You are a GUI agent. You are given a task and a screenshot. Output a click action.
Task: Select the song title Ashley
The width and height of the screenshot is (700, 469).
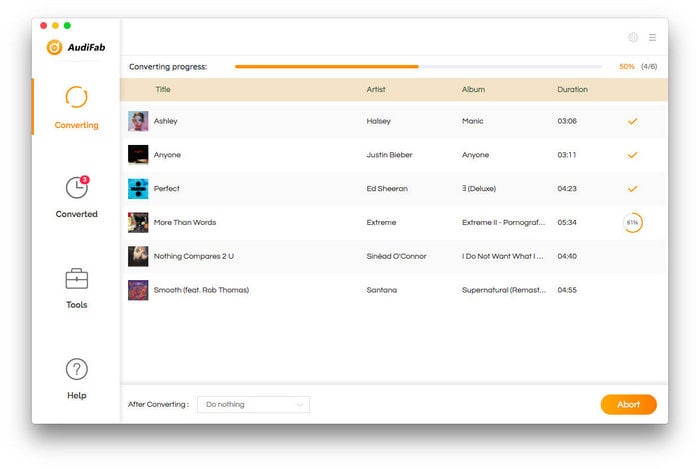(x=166, y=121)
